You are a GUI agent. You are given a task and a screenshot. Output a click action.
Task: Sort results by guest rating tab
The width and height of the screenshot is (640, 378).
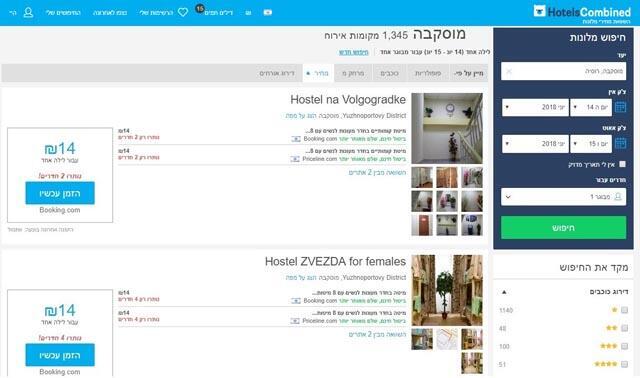[x=277, y=73]
